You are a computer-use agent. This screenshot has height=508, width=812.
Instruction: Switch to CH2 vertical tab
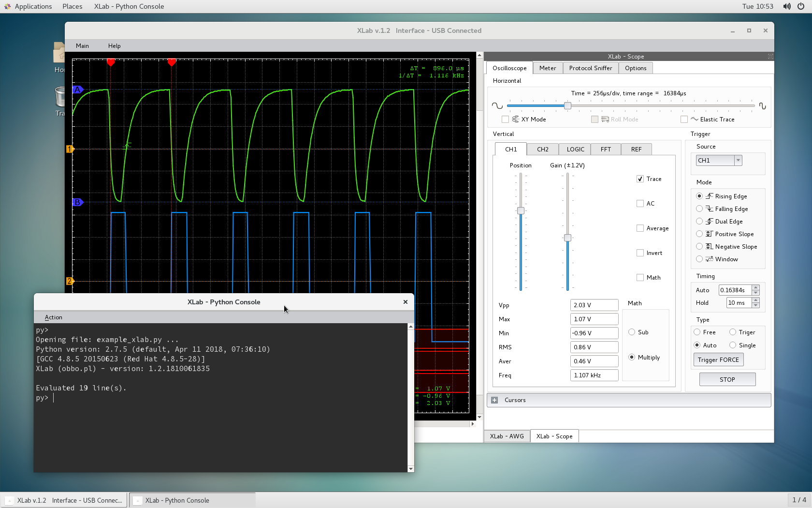click(x=543, y=149)
